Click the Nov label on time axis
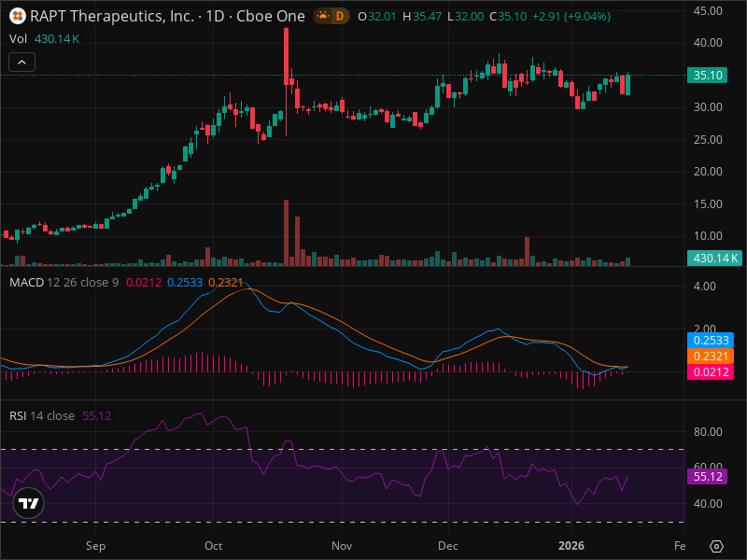Image resolution: width=747 pixels, height=560 pixels. coord(342,546)
